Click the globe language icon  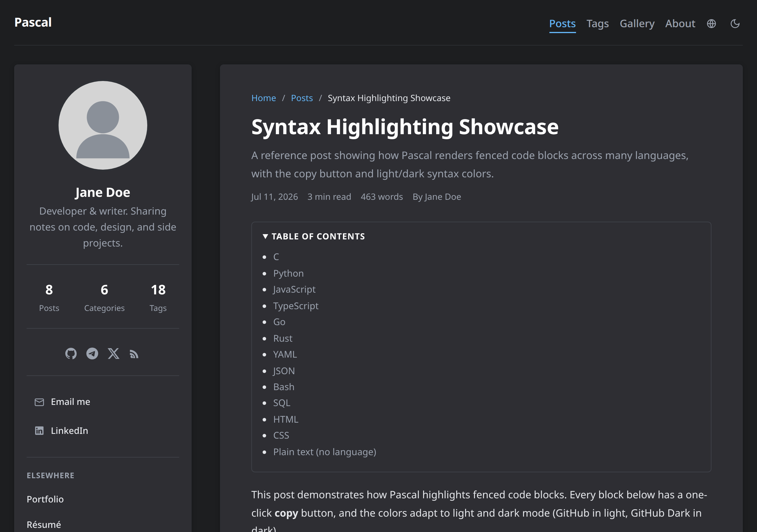click(711, 24)
